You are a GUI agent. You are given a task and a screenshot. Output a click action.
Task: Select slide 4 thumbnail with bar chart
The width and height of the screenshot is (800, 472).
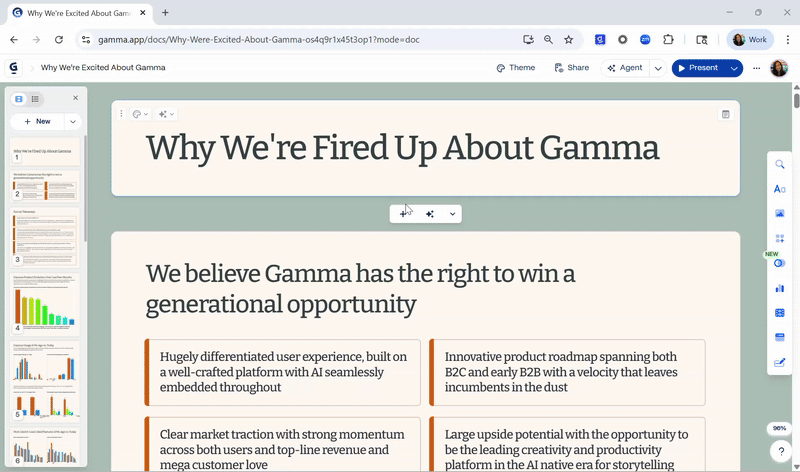[x=46, y=304]
